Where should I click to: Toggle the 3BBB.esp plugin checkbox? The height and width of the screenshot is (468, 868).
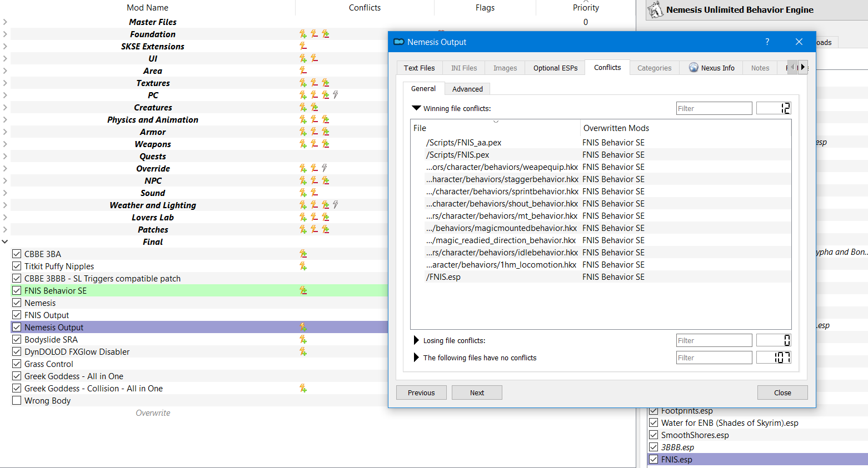click(x=654, y=447)
